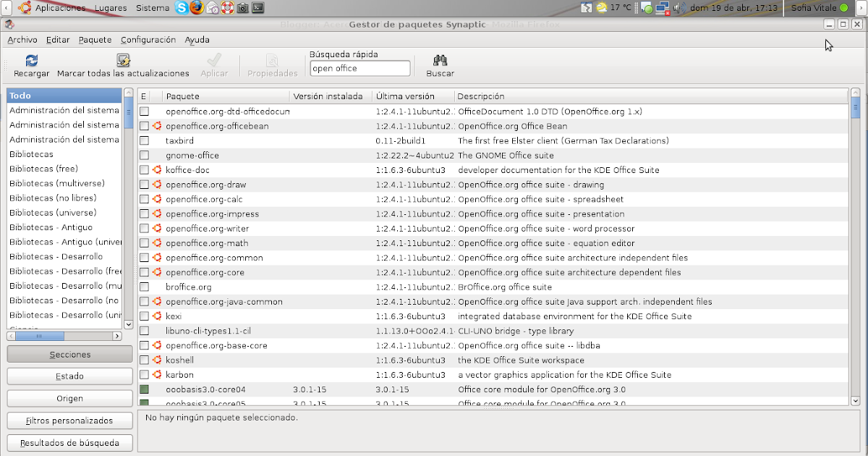The height and width of the screenshot is (456, 868).
Task: Click sections list scroll-up arrow
Action: point(129,93)
